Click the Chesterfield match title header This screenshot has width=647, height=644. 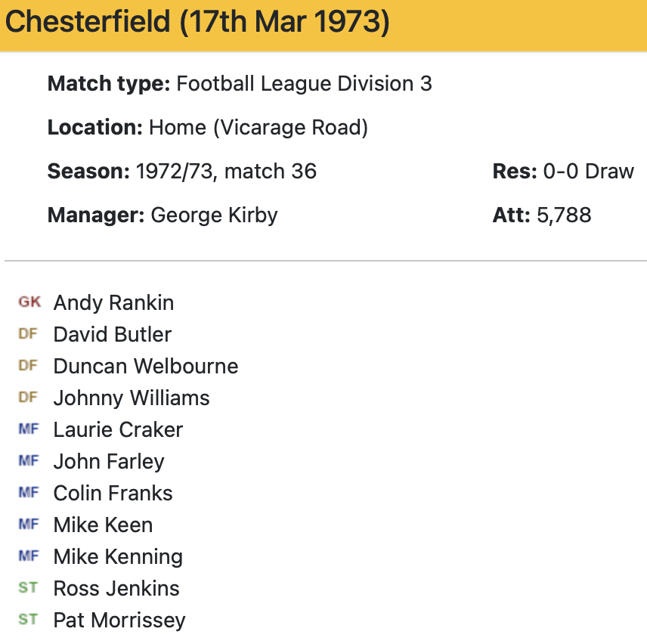tap(197, 23)
